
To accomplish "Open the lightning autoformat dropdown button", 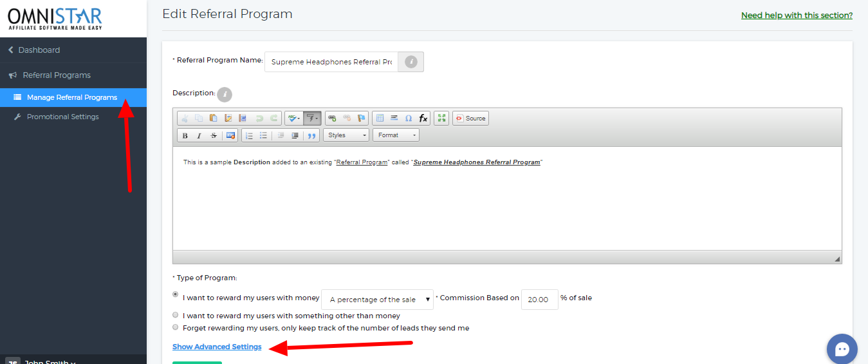I will pyautogui.click(x=312, y=118).
